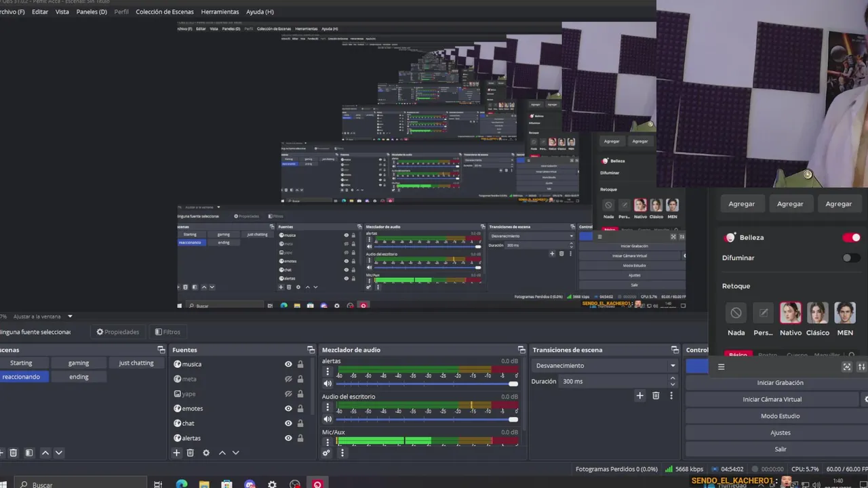Mute Audio del escritorio speaker icon
This screenshot has height=488, width=868.
coord(328,419)
